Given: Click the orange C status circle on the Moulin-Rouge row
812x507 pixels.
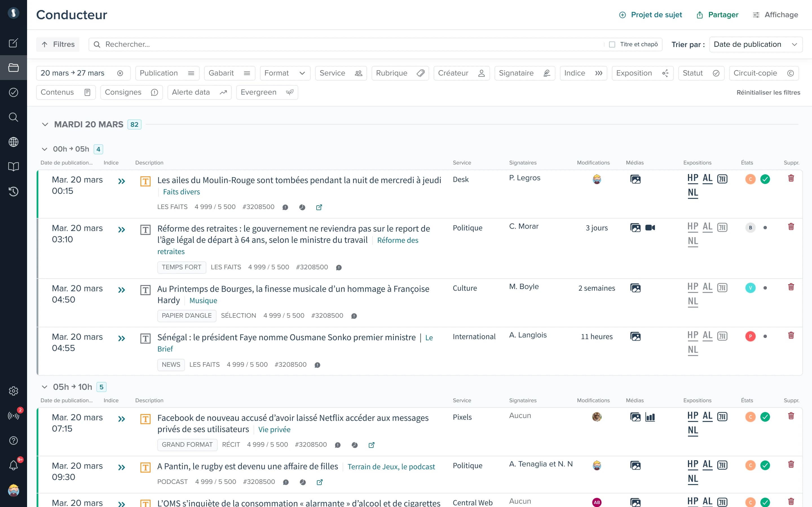Looking at the screenshot, I should [750, 179].
